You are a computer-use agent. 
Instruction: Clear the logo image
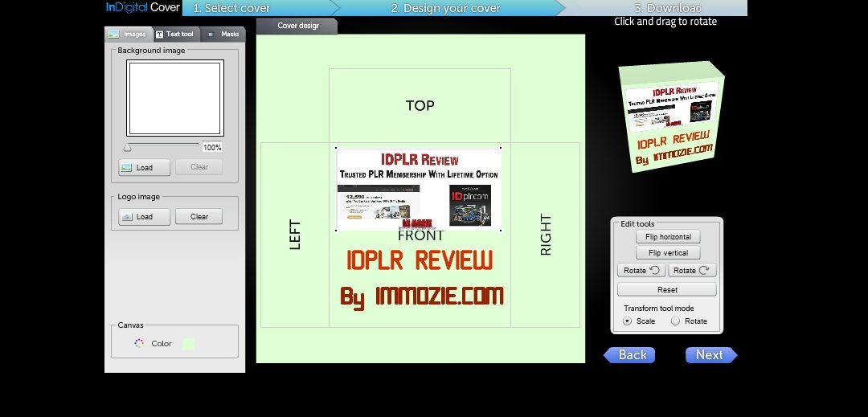pyautogui.click(x=199, y=217)
